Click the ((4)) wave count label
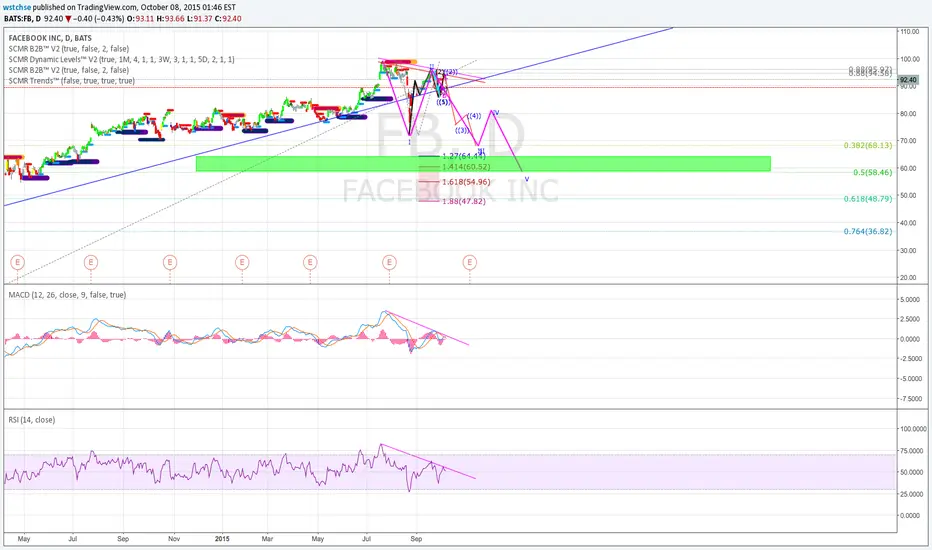The width and height of the screenshot is (932, 550). (x=474, y=116)
